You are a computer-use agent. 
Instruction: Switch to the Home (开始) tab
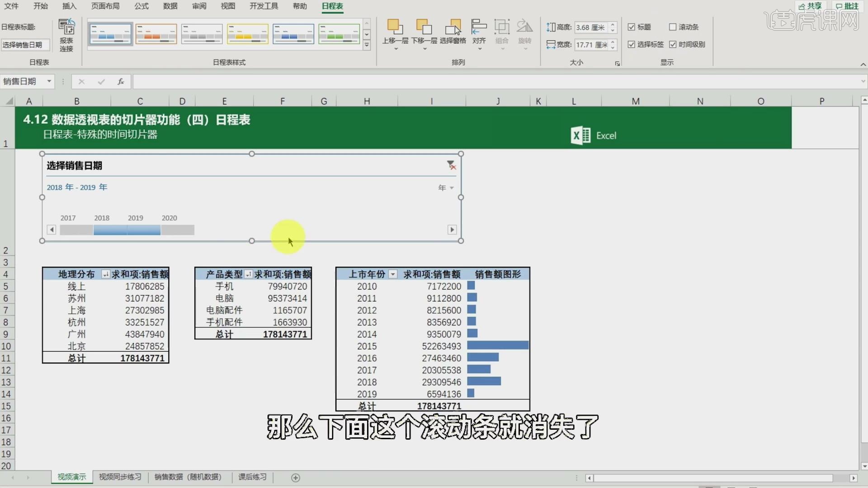[x=41, y=6]
